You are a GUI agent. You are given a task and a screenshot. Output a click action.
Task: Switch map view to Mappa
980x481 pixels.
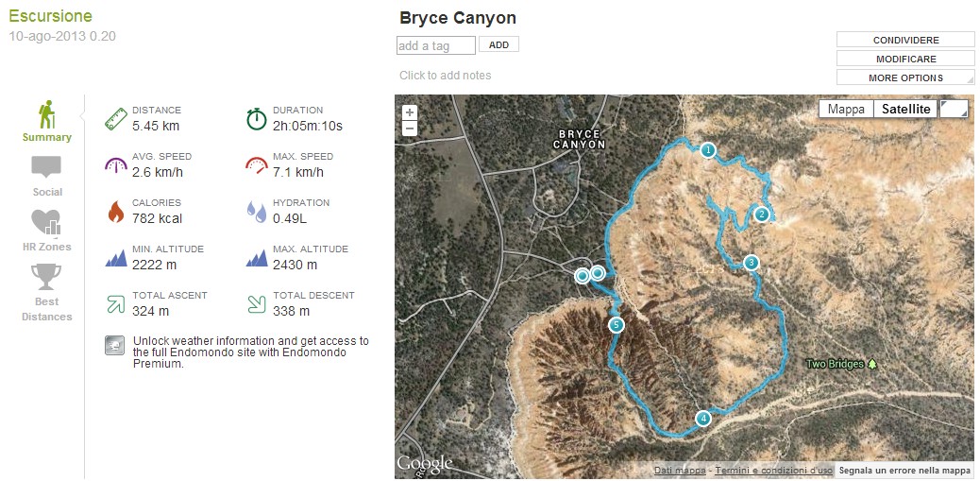[845, 109]
